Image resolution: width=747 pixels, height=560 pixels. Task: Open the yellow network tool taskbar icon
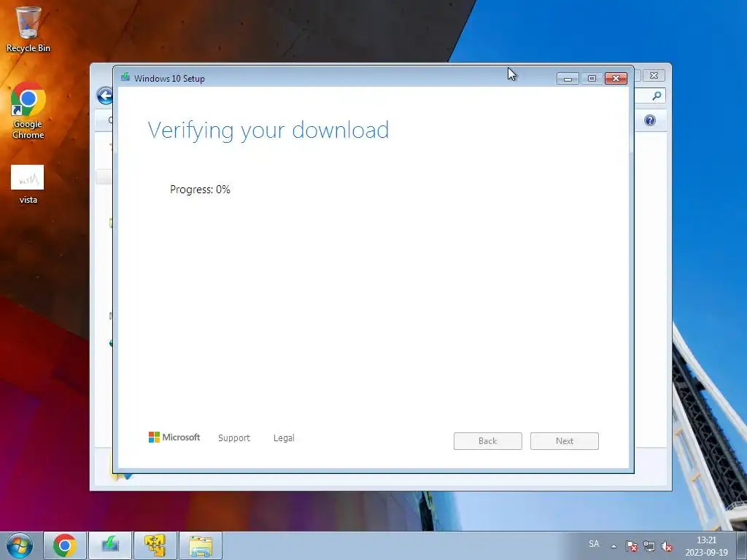coord(155,545)
